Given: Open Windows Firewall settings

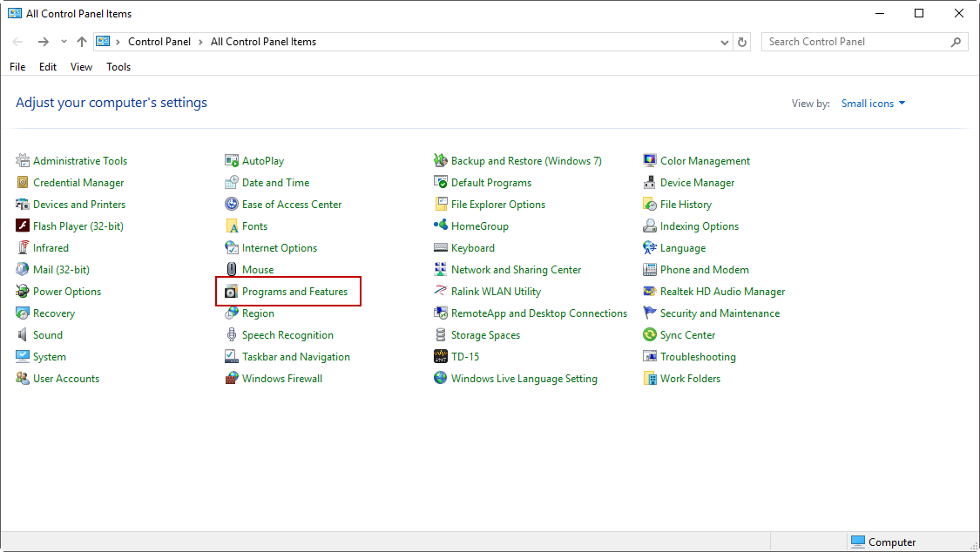Looking at the screenshot, I should coord(281,378).
